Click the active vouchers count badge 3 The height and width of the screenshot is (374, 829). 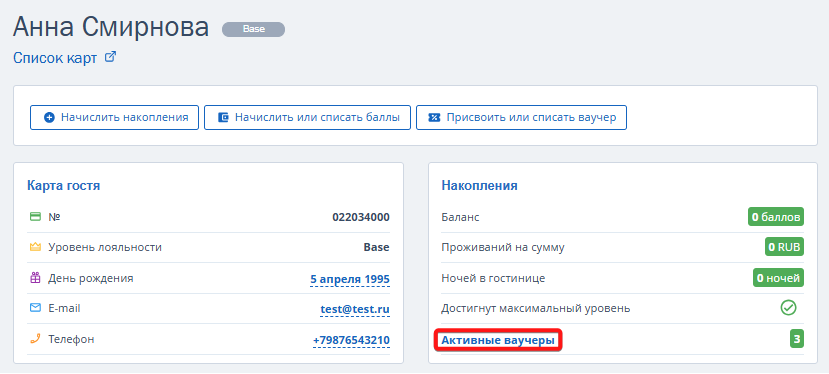coord(797,339)
